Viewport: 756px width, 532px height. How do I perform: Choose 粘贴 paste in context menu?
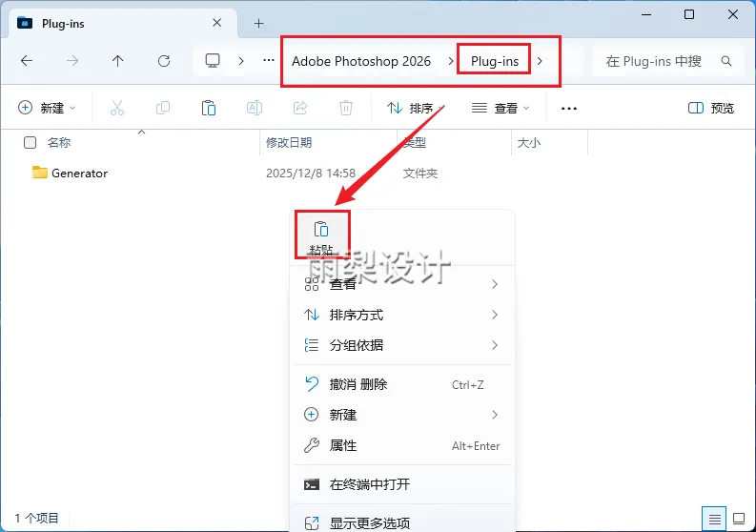[321, 236]
